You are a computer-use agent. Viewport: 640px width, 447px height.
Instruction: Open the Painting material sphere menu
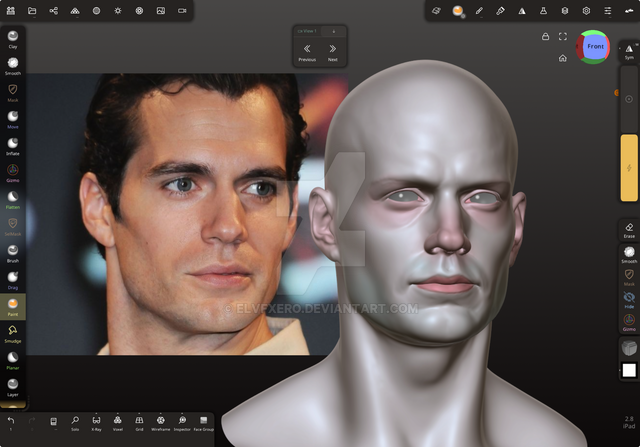(x=458, y=11)
